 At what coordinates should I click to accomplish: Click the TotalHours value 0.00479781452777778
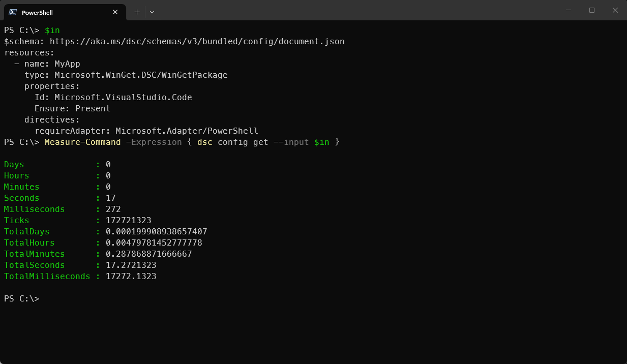point(154,242)
